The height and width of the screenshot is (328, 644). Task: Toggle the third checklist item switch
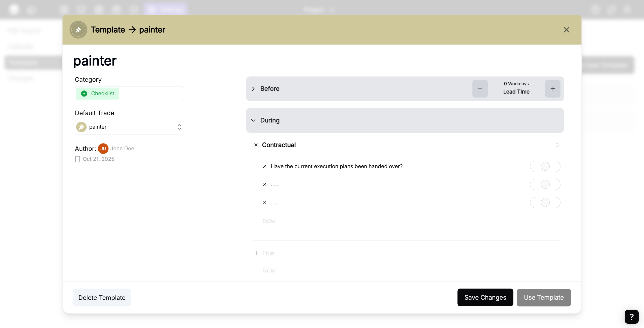tap(545, 203)
